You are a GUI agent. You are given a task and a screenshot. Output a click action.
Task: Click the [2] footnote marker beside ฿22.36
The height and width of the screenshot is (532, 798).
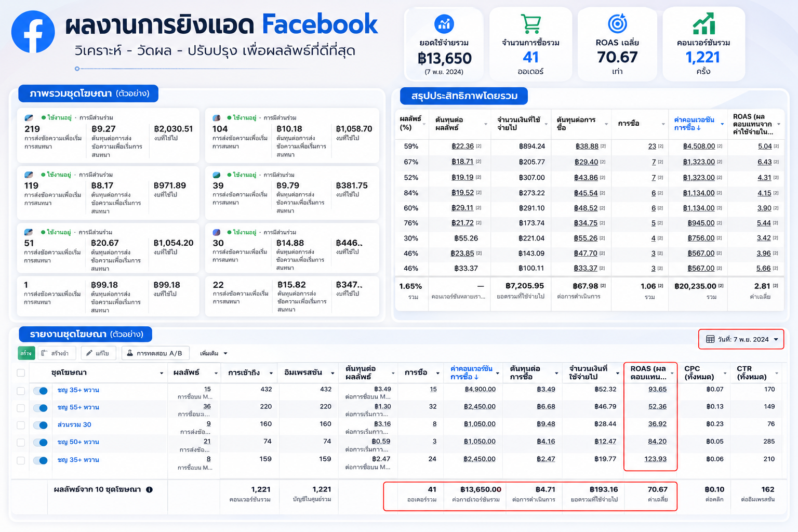tap(478, 147)
